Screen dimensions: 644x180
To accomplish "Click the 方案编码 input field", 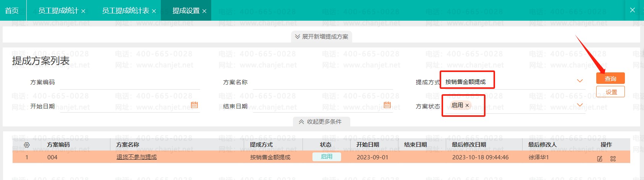I will [130, 82].
